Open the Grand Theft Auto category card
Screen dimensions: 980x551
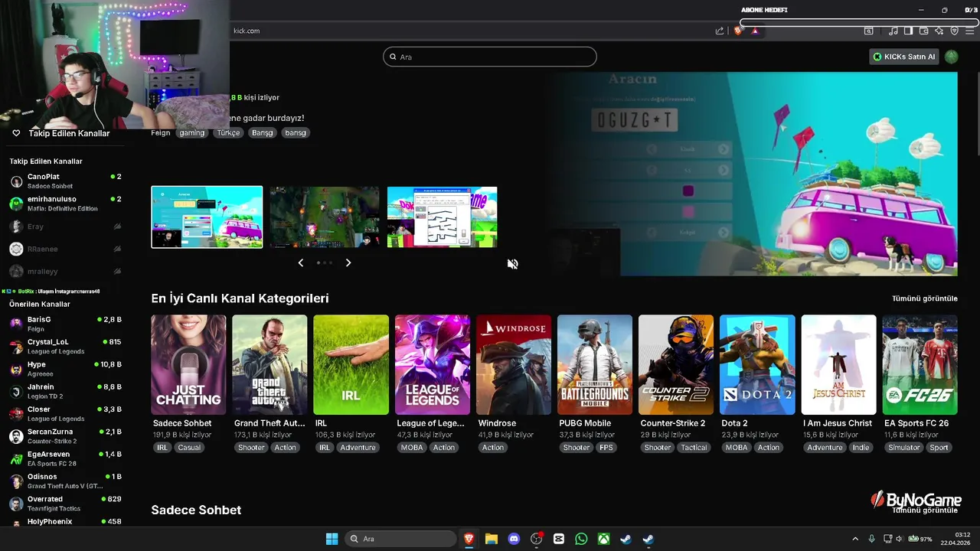(269, 365)
